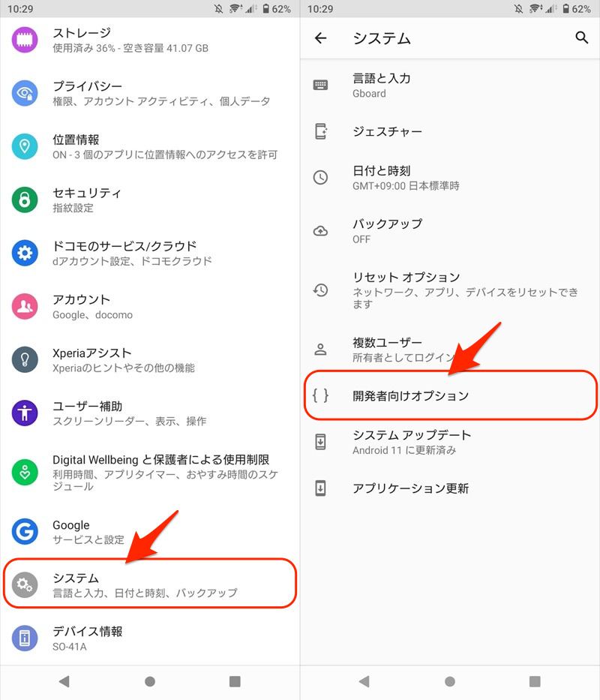Tap the Date & time clock icon
This screenshot has height=700, width=600.
coord(320,178)
